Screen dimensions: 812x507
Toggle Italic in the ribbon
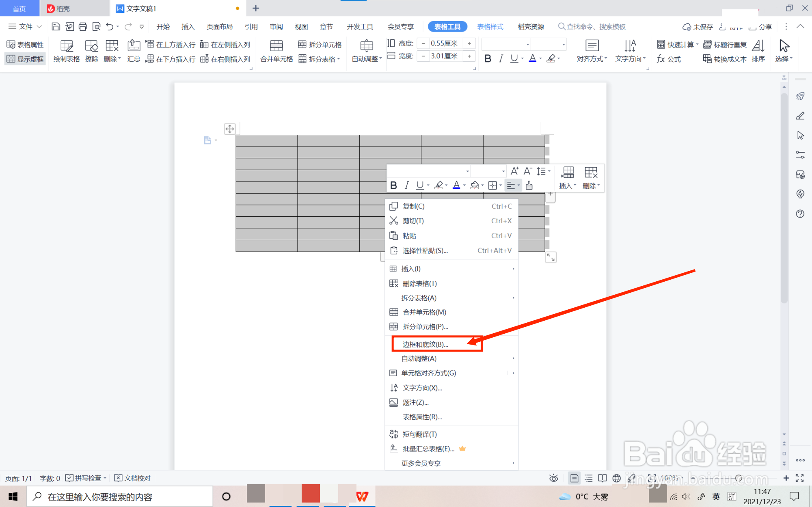coord(501,59)
